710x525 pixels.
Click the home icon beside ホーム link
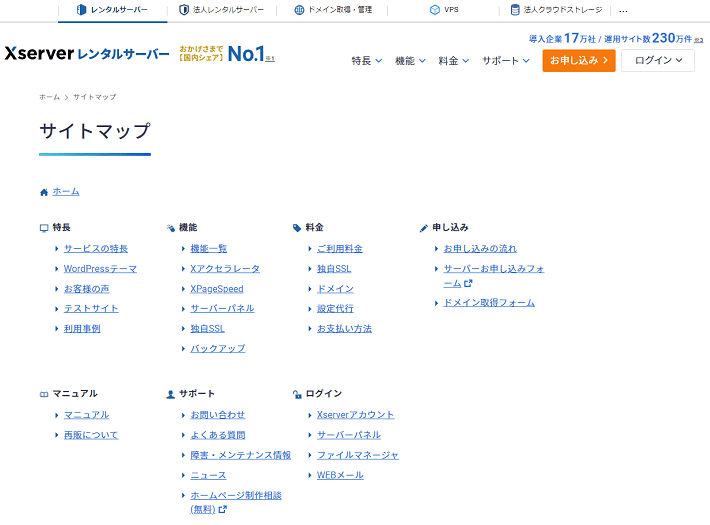coord(43,192)
